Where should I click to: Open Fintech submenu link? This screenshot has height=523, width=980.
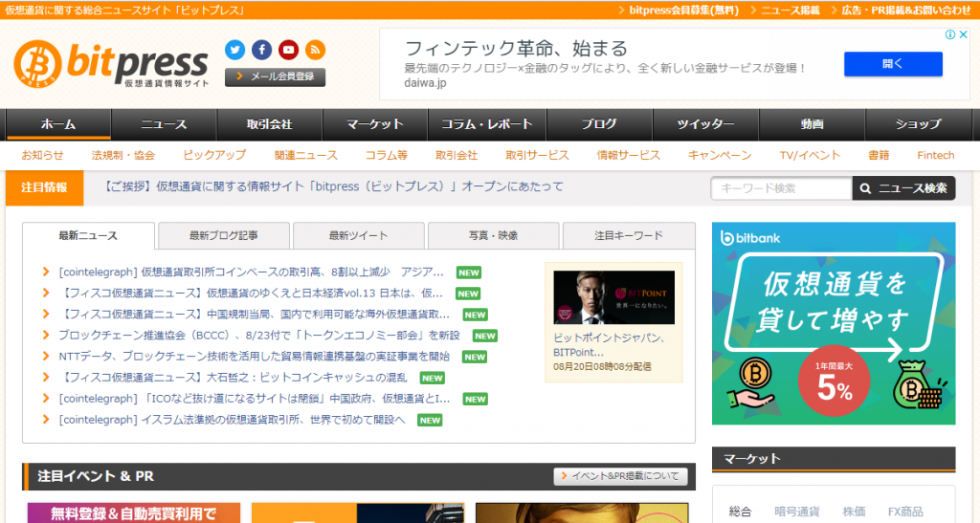point(936,156)
